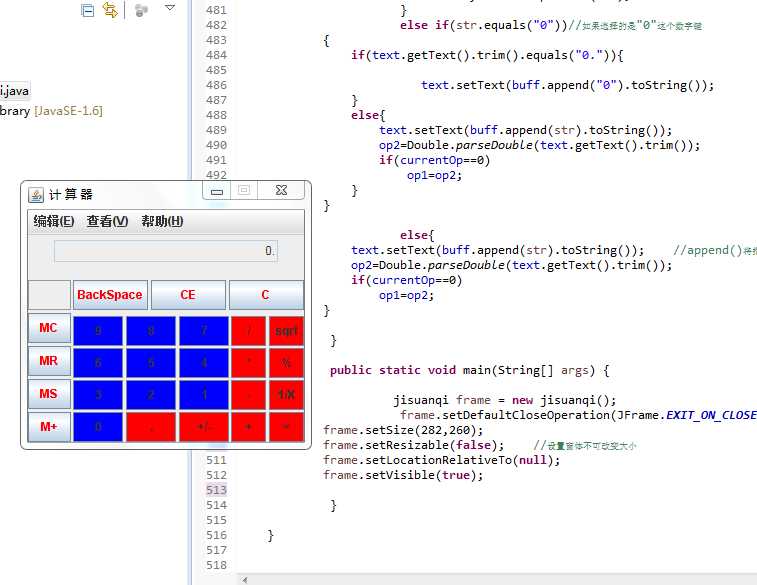Click the MR memory recall button
The height and width of the screenshot is (585, 757).
(49, 361)
